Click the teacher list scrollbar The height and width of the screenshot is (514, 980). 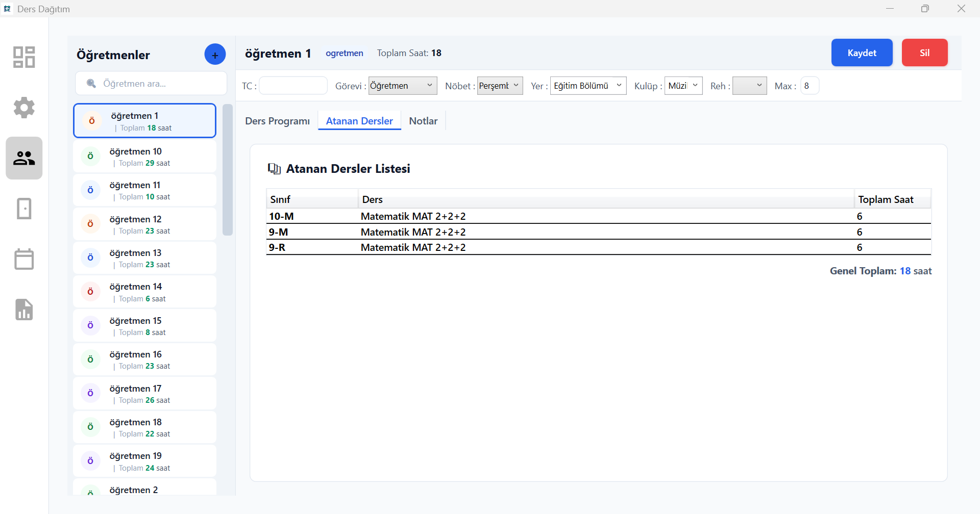(x=228, y=170)
